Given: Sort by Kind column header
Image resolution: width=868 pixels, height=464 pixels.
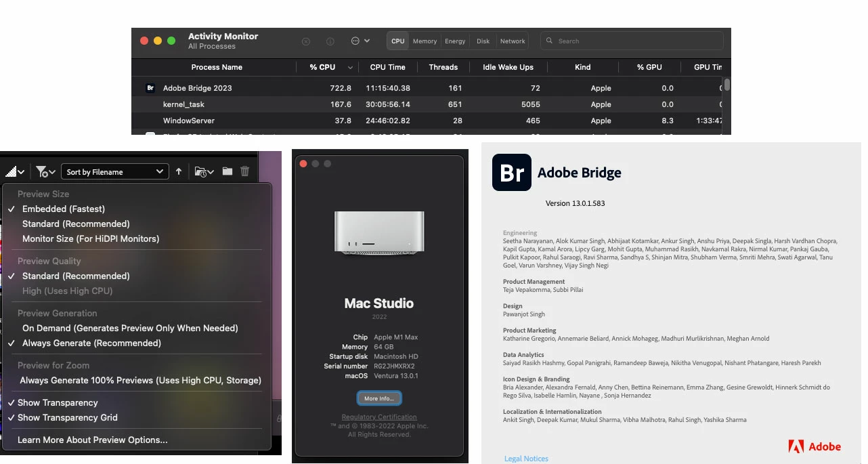Looking at the screenshot, I should pos(583,68).
